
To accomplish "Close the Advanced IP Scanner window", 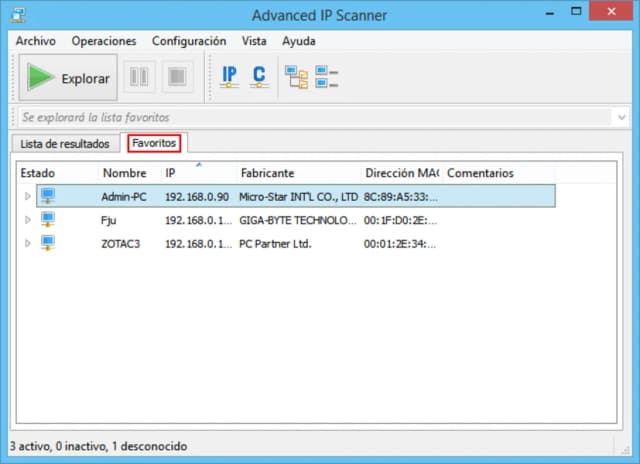I will pyautogui.click(x=611, y=11).
